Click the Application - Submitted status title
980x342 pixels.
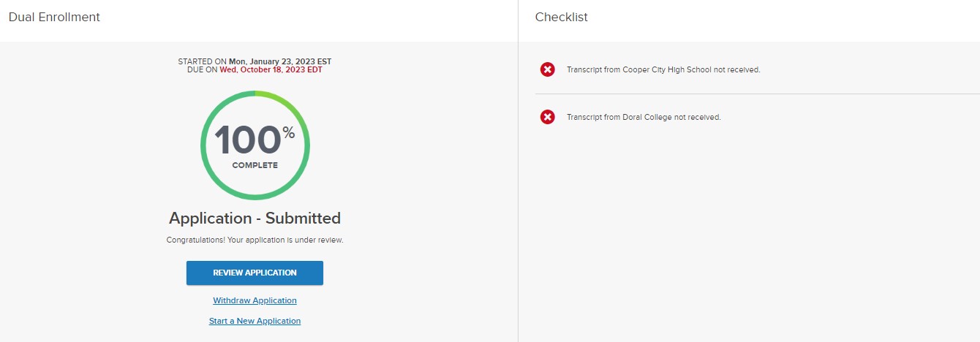click(x=255, y=218)
